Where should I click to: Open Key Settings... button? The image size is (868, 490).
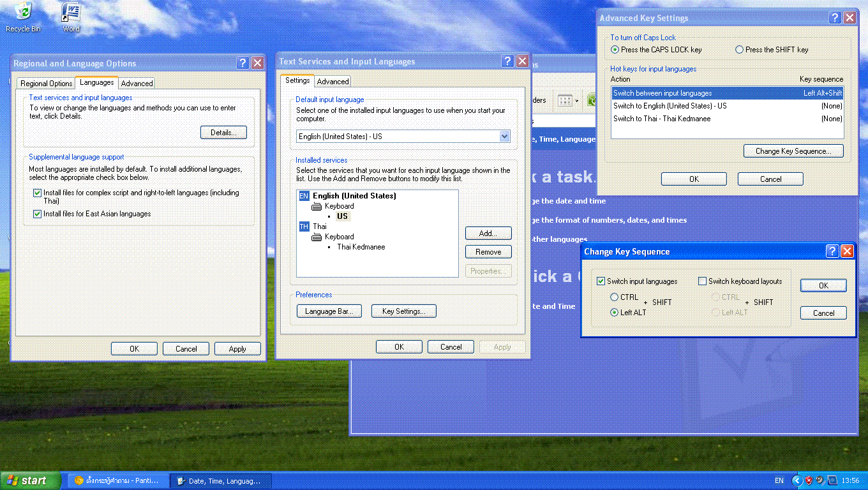pos(403,311)
